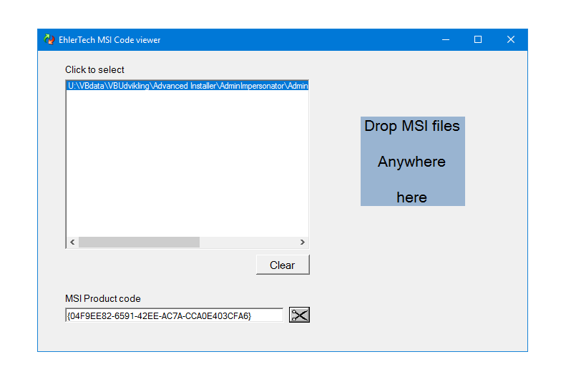Minimize the MSI Code viewer window
Screen dimensions: 566x392
pyautogui.click(x=445, y=40)
